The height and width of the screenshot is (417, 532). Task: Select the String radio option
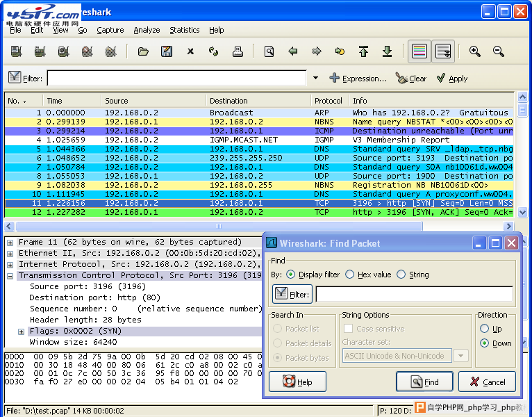tap(401, 275)
